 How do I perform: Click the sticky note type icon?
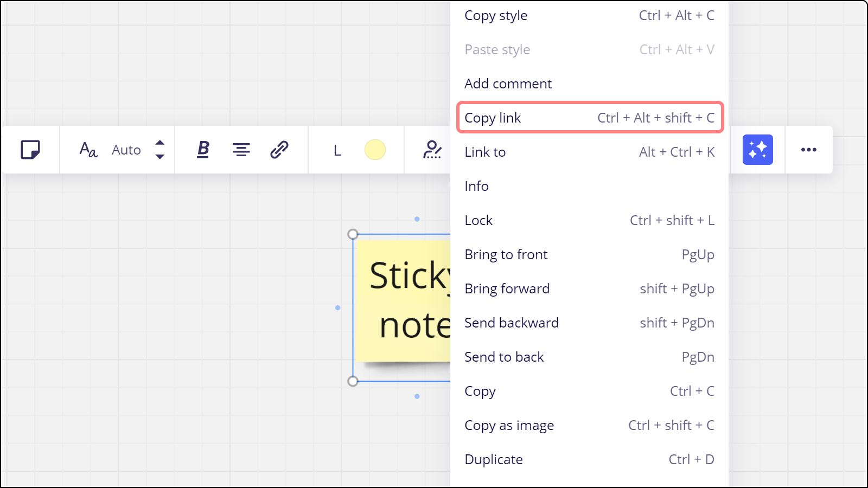30,150
